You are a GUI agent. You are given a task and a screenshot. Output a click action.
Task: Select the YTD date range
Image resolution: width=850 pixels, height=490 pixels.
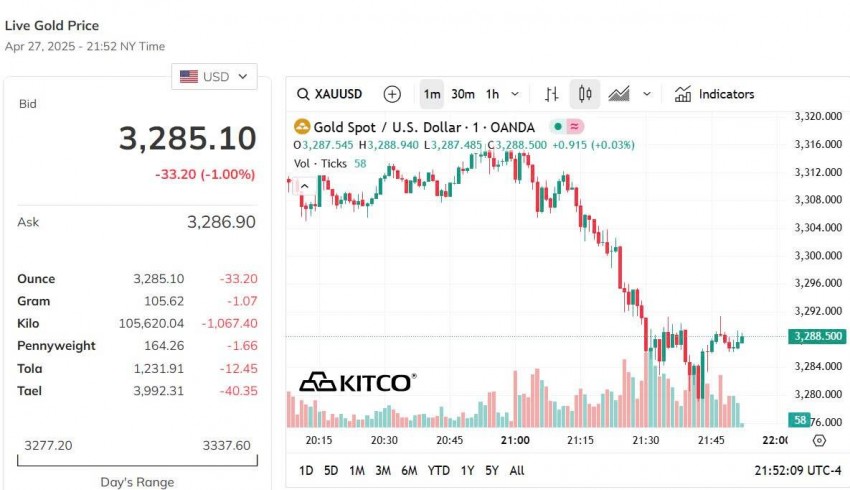438,470
